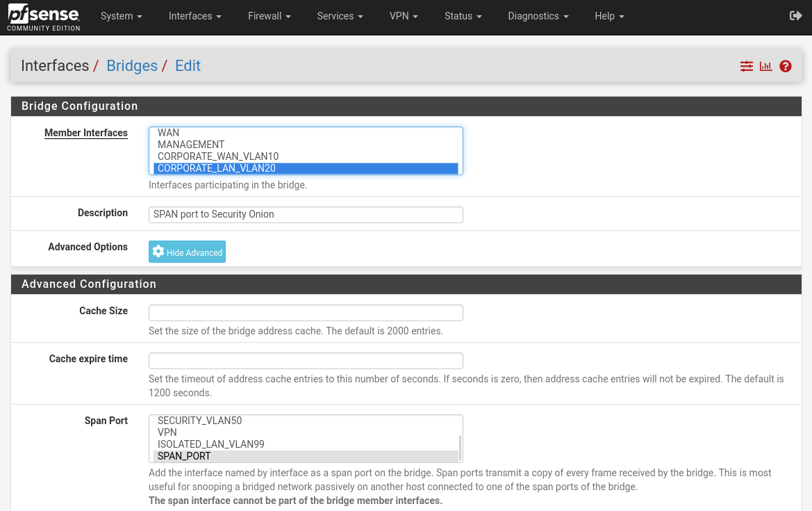
Task: Open the System dropdown menu
Action: 121,16
